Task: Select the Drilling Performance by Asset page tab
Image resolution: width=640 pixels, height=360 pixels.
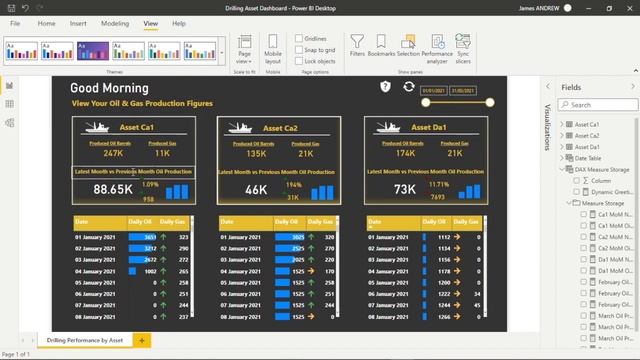Action: [x=85, y=340]
